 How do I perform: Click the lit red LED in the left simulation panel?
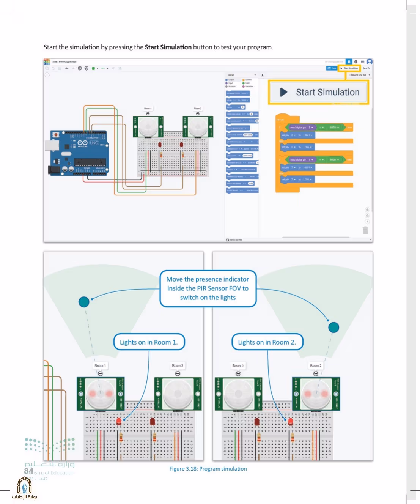pos(119,421)
